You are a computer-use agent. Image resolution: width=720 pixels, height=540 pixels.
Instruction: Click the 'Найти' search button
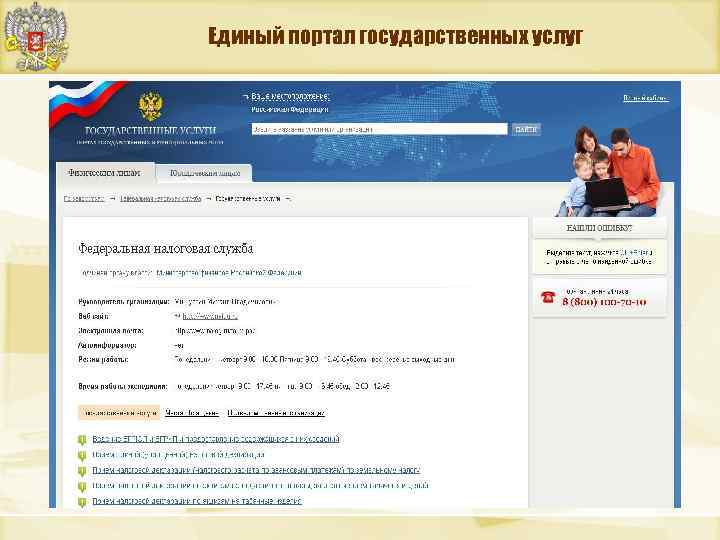(526, 129)
